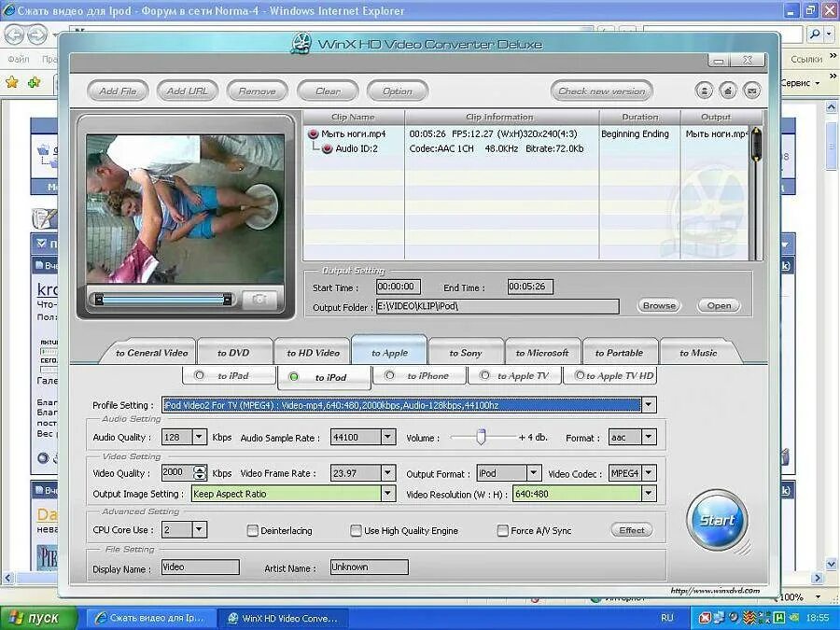The image size is (840, 630).
Task: Click the Video Quality stepper arrows
Action: pos(200,472)
